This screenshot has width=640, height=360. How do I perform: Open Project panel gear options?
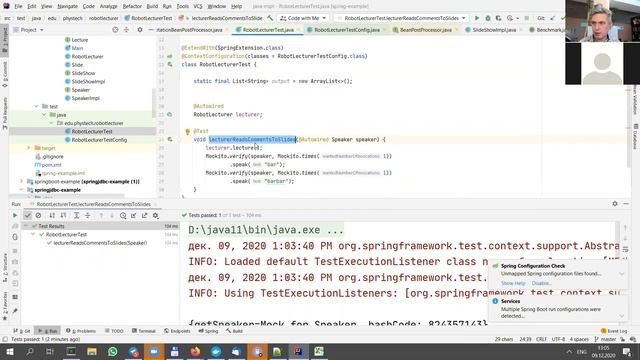pyautogui.click(x=140, y=30)
